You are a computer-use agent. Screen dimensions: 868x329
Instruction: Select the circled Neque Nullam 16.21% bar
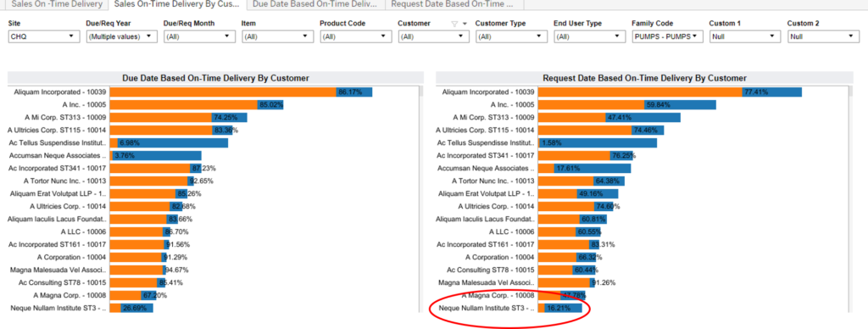tap(559, 308)
